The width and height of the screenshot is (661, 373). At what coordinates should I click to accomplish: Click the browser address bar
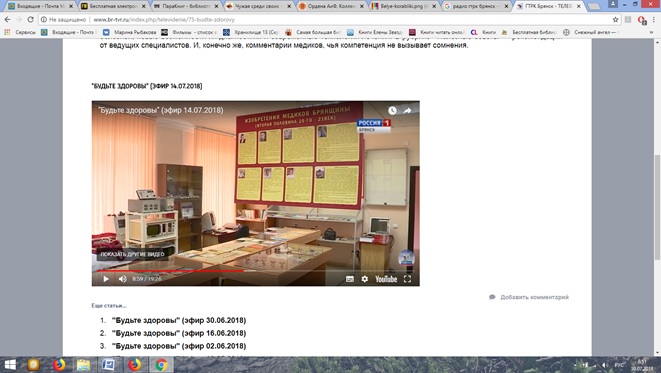[329, 19]
